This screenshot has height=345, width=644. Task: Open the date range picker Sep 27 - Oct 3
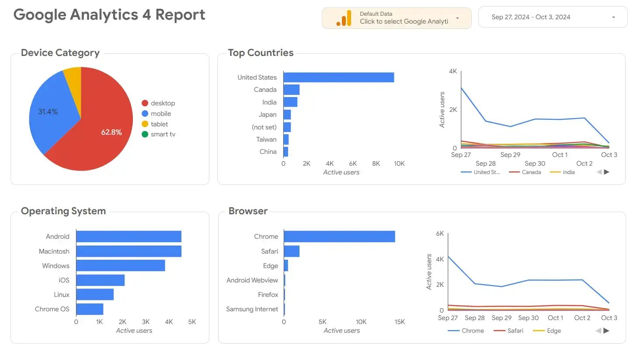(x=553, y=17)
